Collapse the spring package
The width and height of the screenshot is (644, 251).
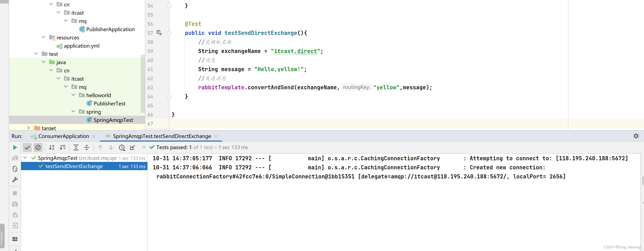click(x=73, y=111)
